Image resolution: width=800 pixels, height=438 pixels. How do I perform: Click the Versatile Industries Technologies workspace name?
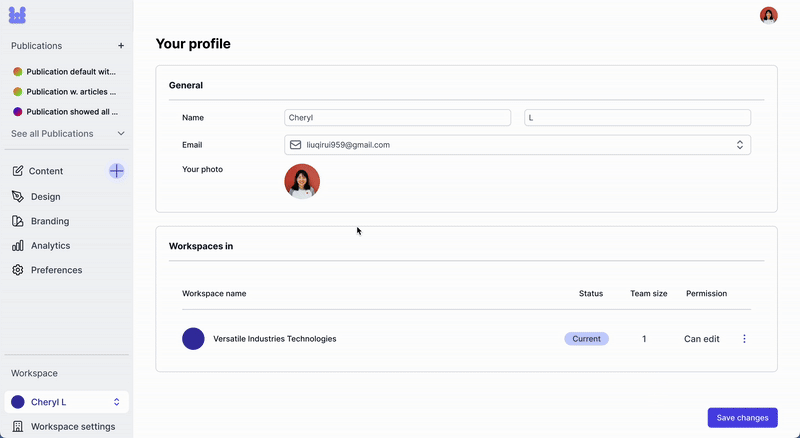coord(274,339)
